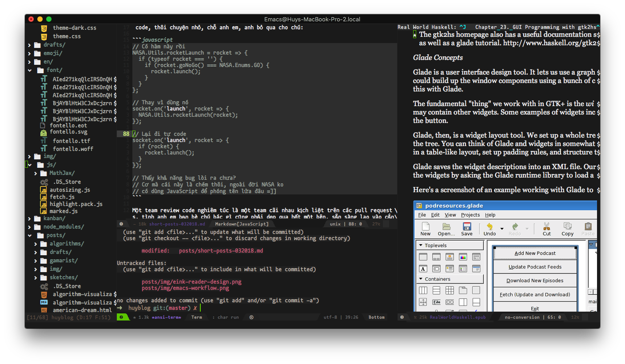Click the Cut scissors icon in Glade
Screen dimensions: 625x364
coord(547,226)
